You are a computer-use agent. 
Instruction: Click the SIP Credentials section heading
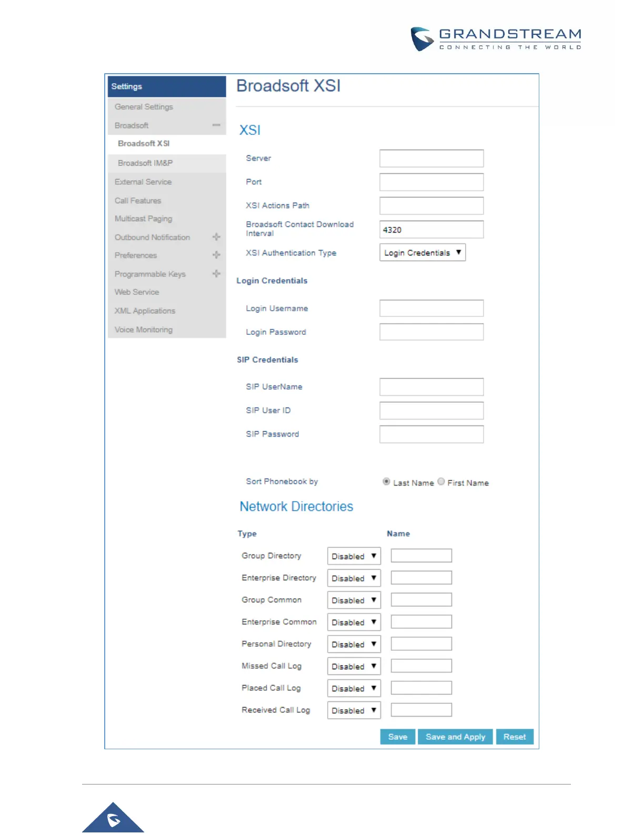pyautogui.click(x=267, y=360)
